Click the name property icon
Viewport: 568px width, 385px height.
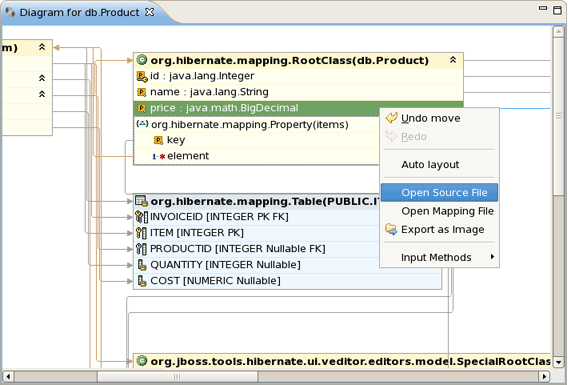point(142,92)
